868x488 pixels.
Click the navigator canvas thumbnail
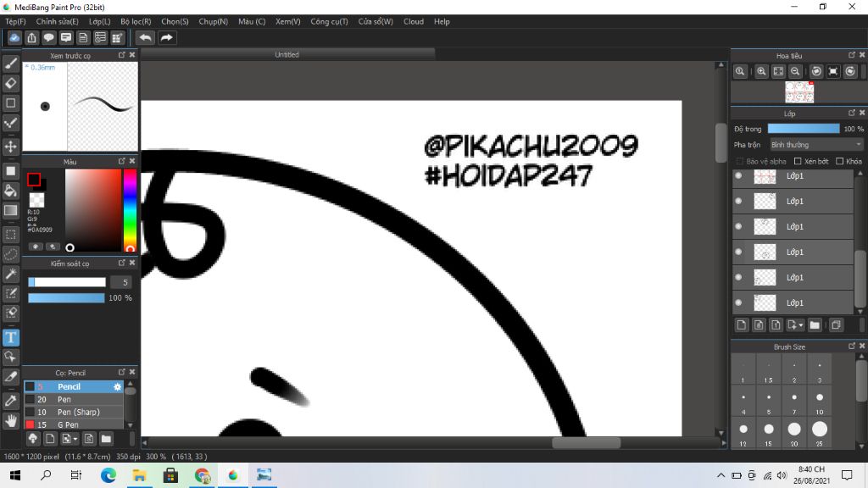pyautogui.click(x=799, y=92)
